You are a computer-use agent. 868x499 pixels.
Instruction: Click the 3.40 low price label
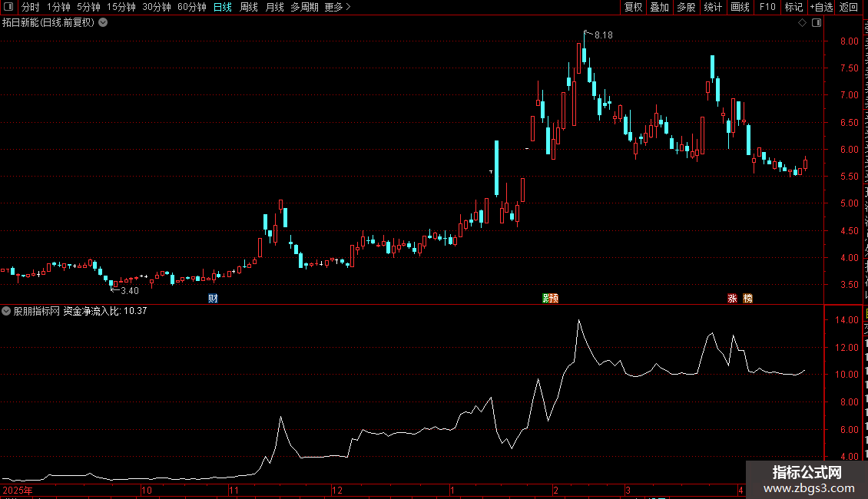(130, 290)
